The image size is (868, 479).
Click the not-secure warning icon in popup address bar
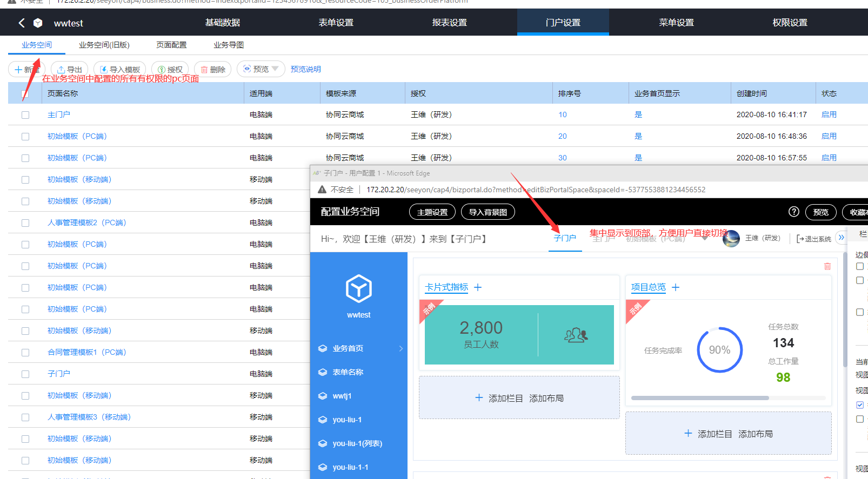[x=322, y=190]
